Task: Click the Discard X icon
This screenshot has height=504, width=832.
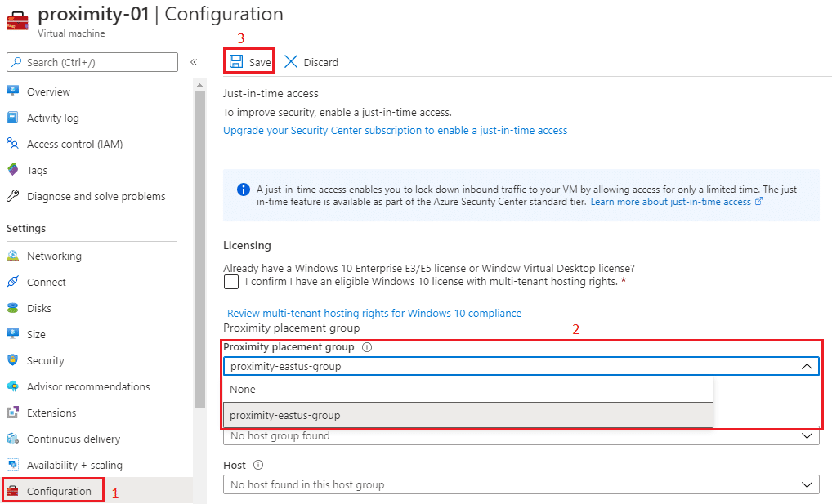Action: (291, 61)
